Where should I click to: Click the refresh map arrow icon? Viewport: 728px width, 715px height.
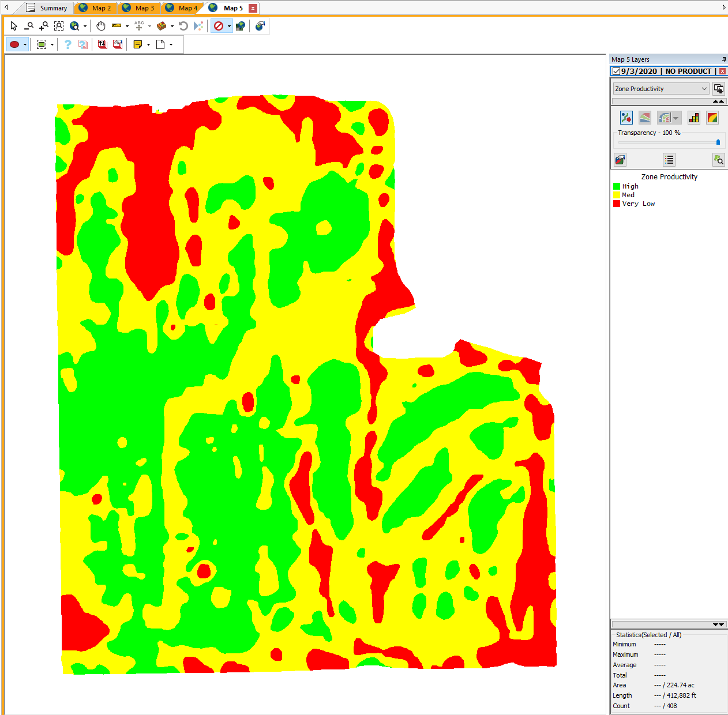183,26
